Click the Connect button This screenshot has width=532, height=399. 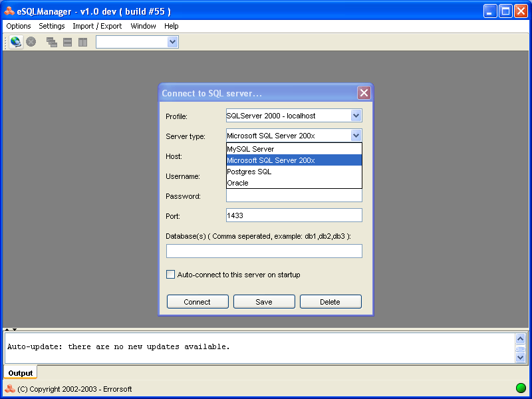pyautogui.click(x=198, y=302)
